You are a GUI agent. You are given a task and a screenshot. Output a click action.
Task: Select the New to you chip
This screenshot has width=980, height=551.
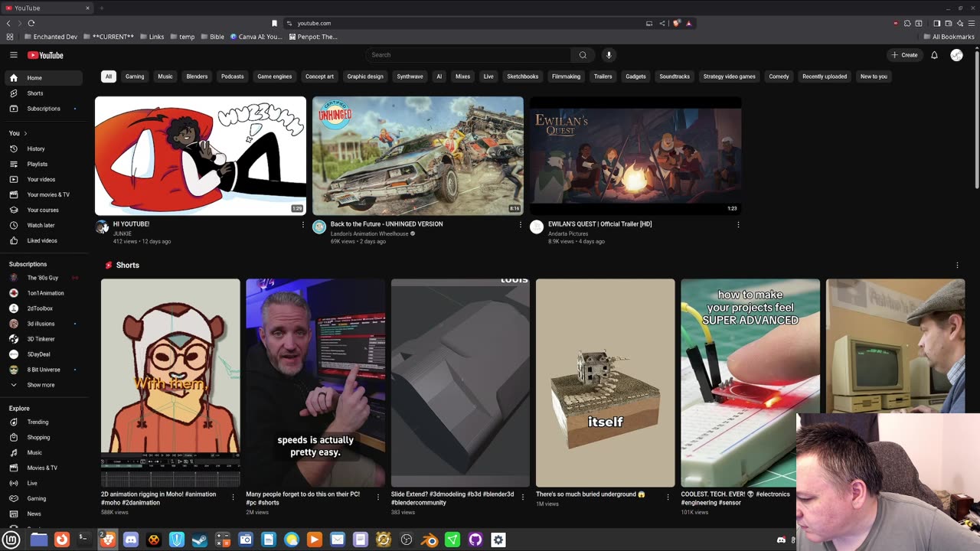[874, 77]
